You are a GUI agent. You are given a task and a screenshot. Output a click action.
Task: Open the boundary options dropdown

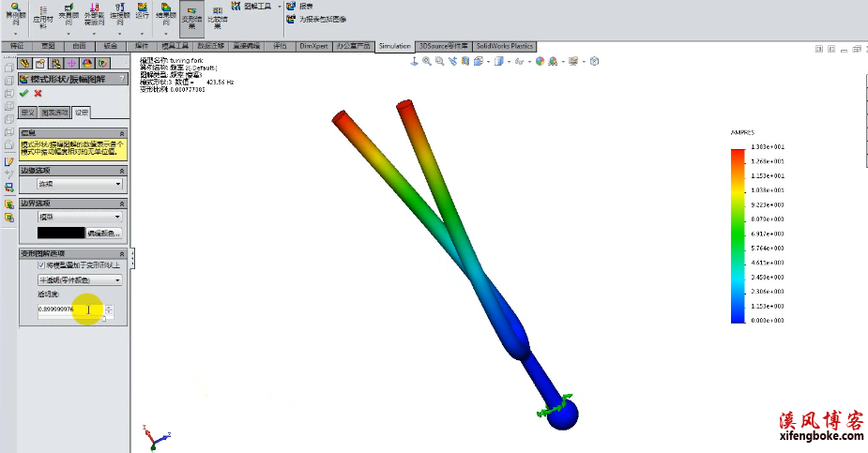coord(80,217)
